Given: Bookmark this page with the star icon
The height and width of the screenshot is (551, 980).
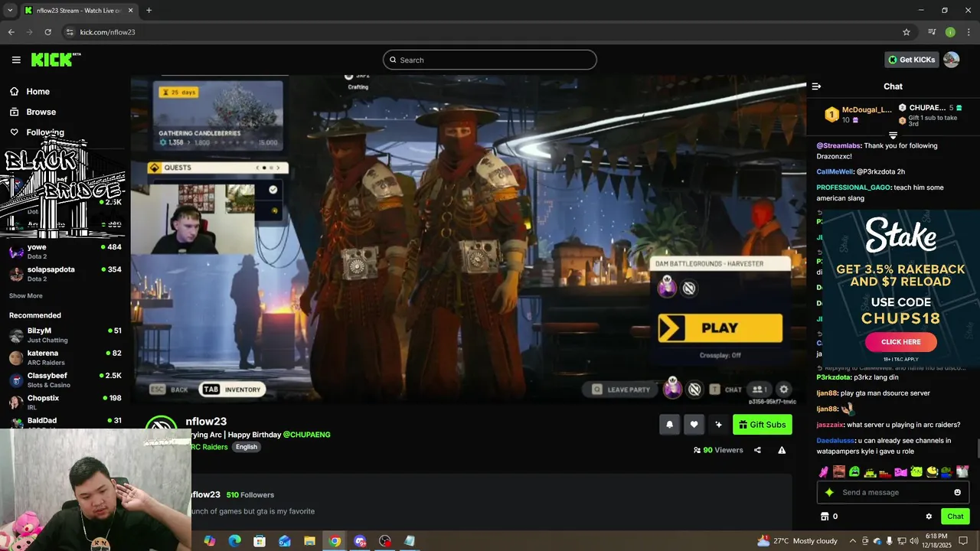Looking at the screenshot, I should click(906, 32).
